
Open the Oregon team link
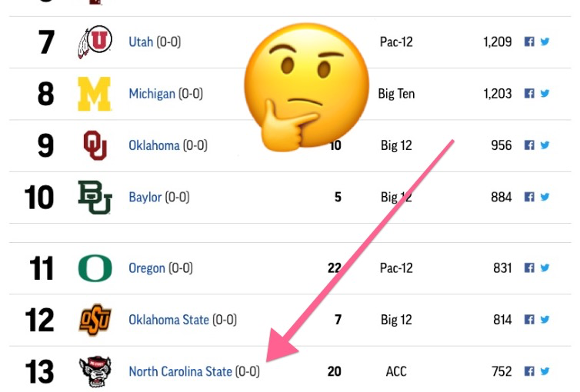pos(147,268)
